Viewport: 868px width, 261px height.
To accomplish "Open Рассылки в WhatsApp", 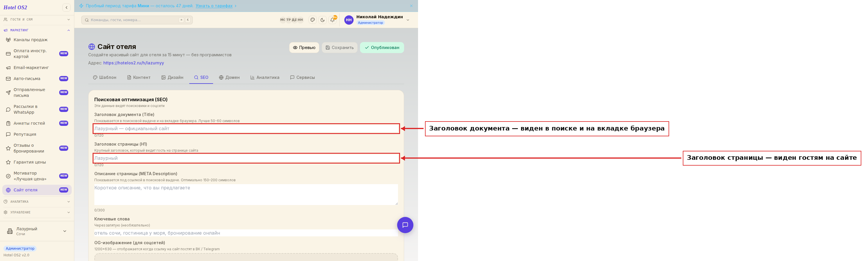I will coord(37,109).
